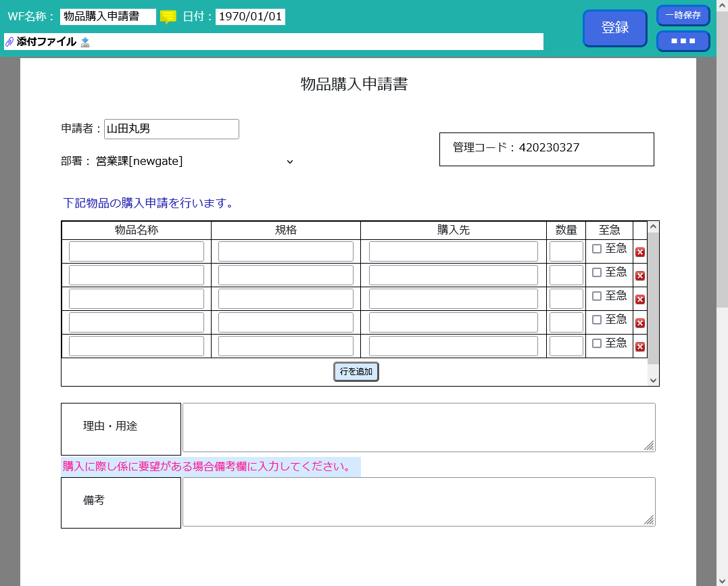Click the paperclip attachment icon

[x=9, y=42]
